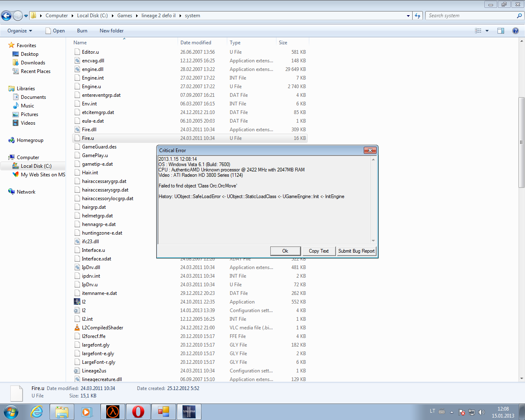The width and height of the screenshot is (525, 420).
Task: Close the Critical Error dialog
Action: (370, 151)
